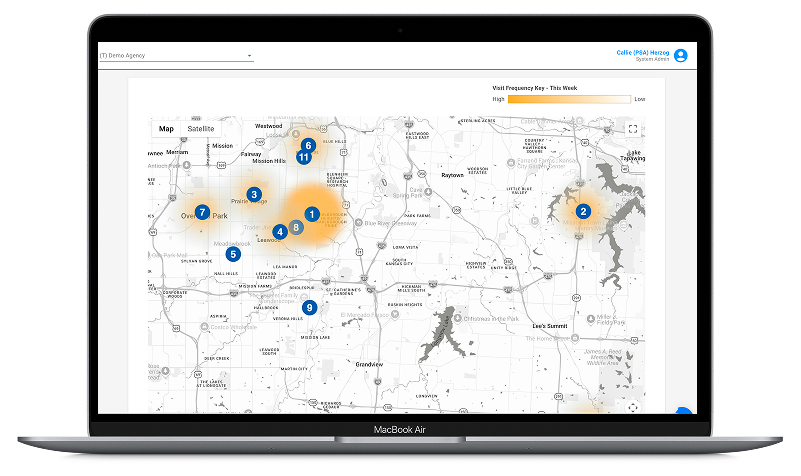
Task: Click the Visit Frequency Key title
Action: pyautogui.click(x=534, y=88)
